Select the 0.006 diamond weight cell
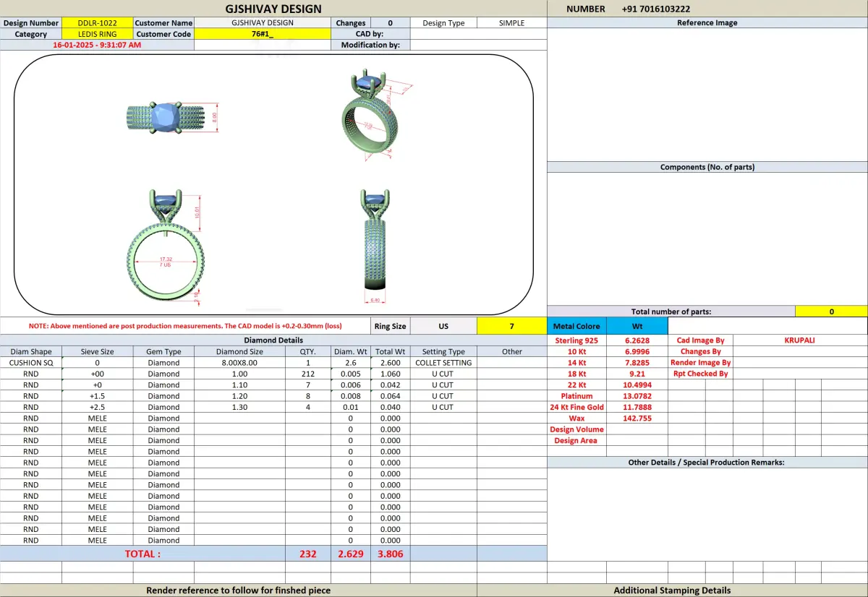Image resolution: width=868 pixels, height=597 pixels. [351, 385]
